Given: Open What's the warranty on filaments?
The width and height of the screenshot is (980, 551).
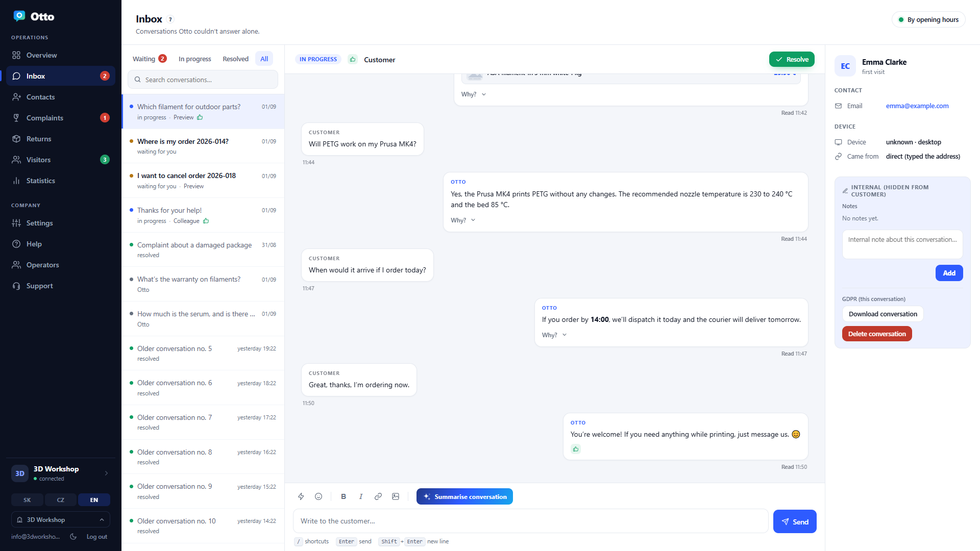Looking at the screenshot, I should 203,284.
